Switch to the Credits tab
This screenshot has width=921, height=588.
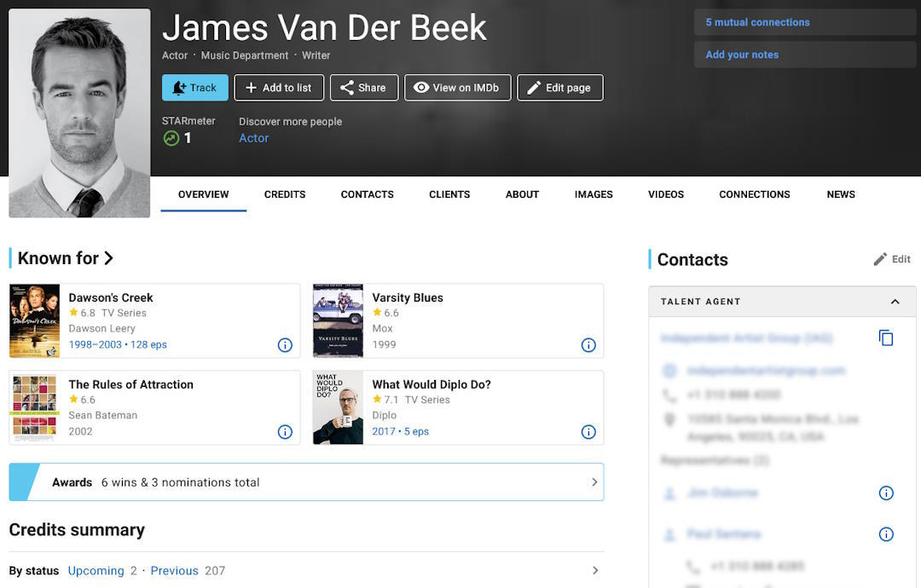point(284,194)
